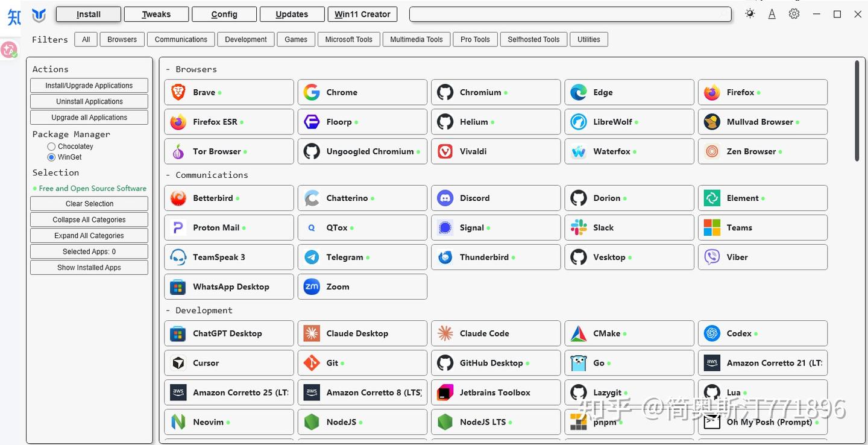Open the Win11 Creator tab

tap(363, 14)
